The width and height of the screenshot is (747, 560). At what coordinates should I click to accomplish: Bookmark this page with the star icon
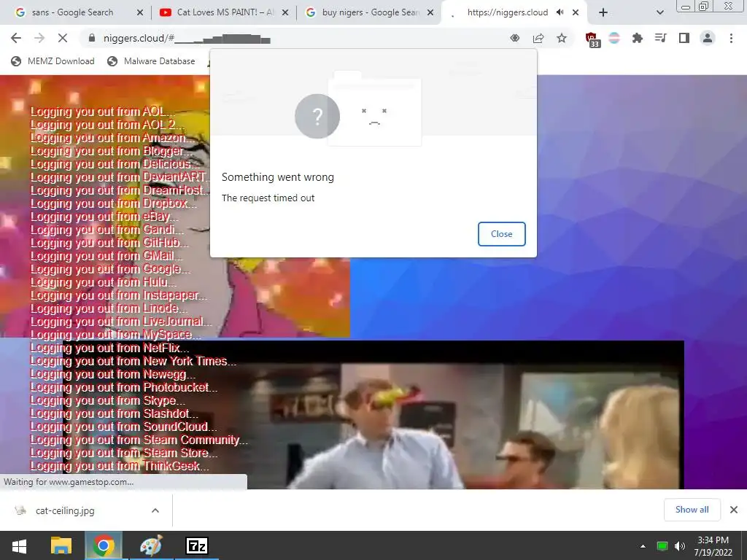(x=562, y=38)
